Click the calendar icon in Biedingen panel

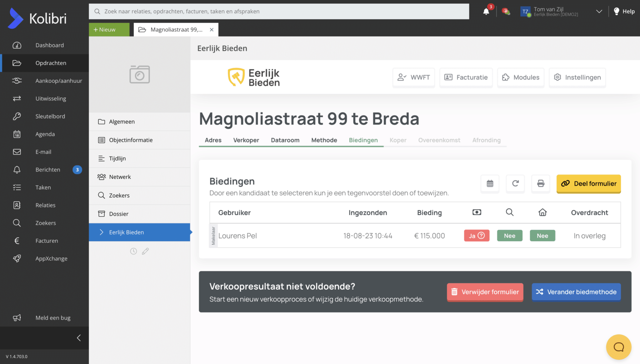pos(490,184)
